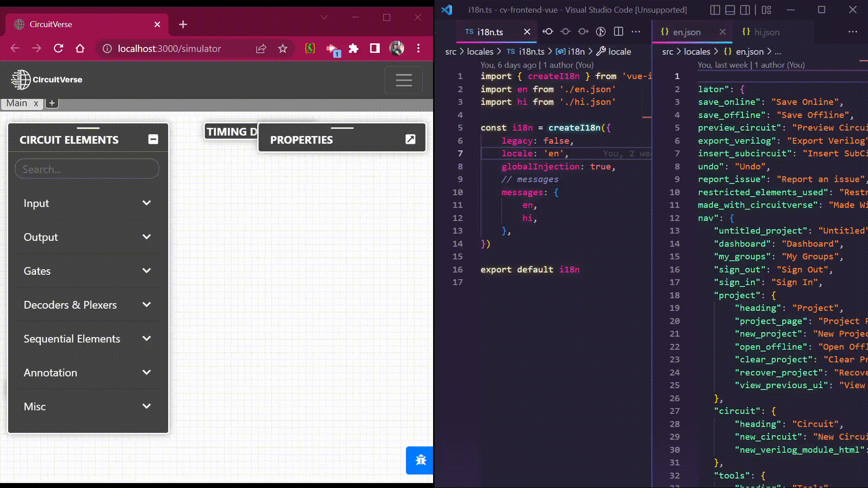Open the CircuitVerse hamburger menu
868x488 pixels.
pos(403,80)
